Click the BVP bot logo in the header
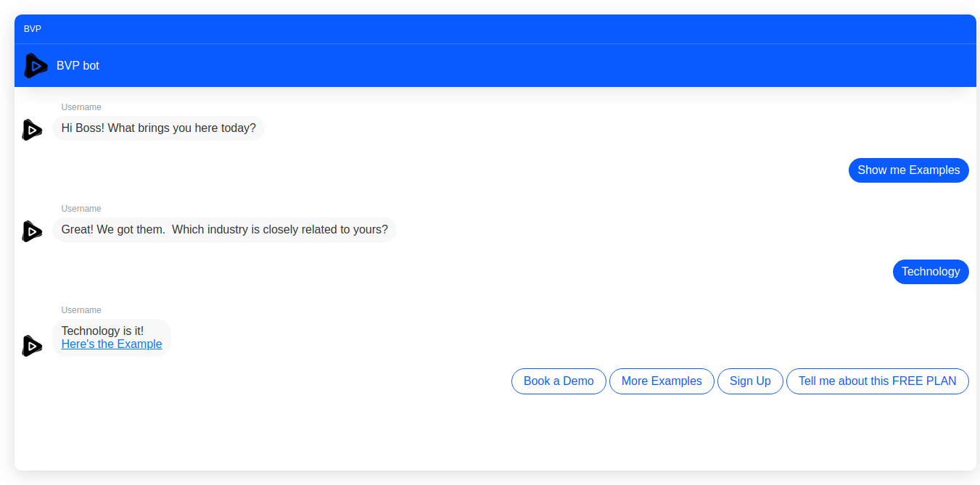The width and height of the screenshot is (980, 485). tap(36, 66)
